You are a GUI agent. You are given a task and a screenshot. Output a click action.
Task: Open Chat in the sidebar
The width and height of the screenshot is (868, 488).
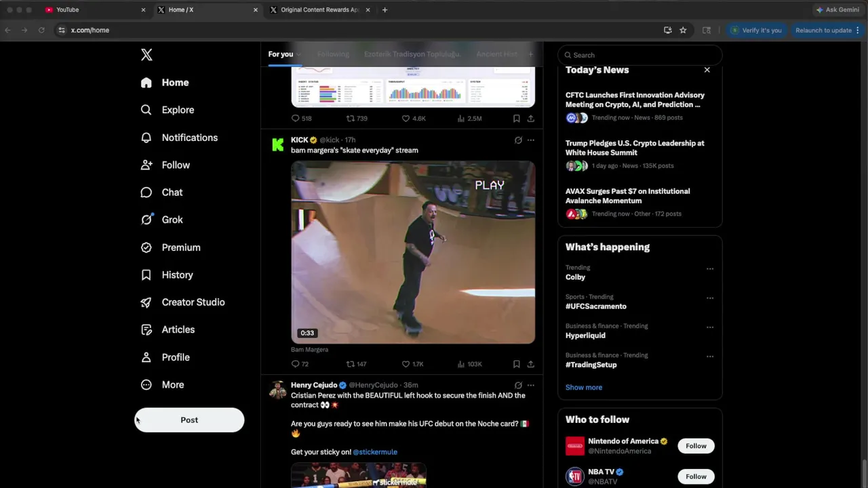(x=161, y=192)
